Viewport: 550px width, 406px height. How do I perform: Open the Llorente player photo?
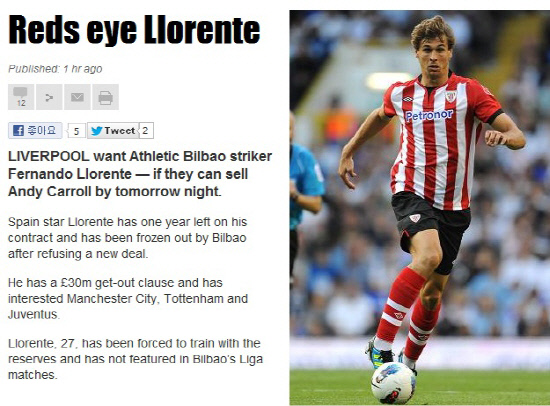click(x=420, y=208)
